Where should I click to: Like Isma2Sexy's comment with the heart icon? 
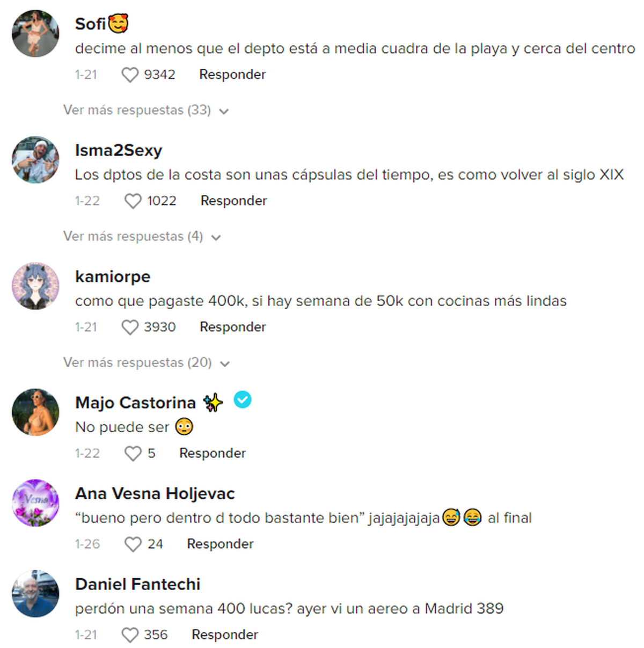(133, 201)
